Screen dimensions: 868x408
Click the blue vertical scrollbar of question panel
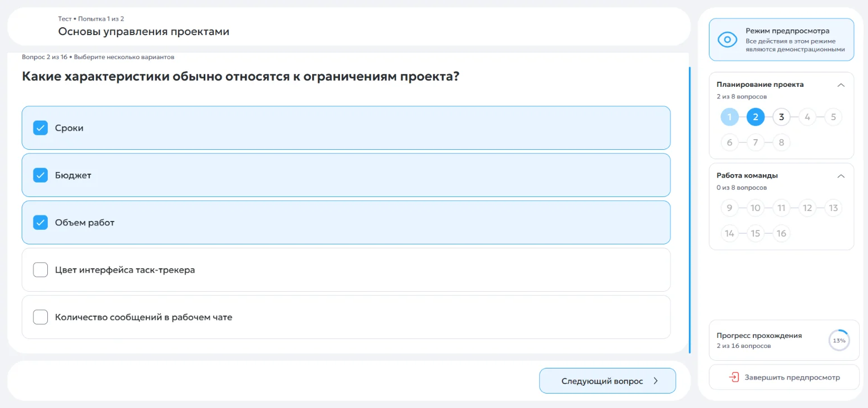[690, 210]
